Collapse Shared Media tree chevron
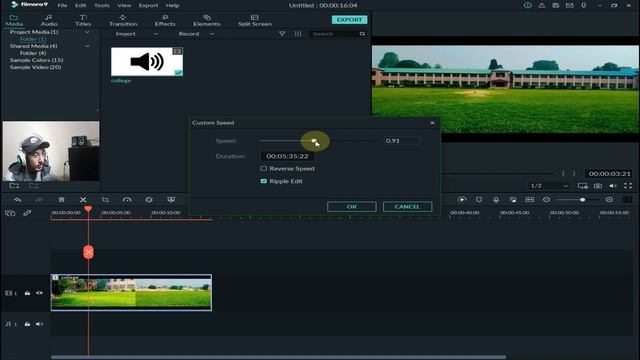 (87, 46)
